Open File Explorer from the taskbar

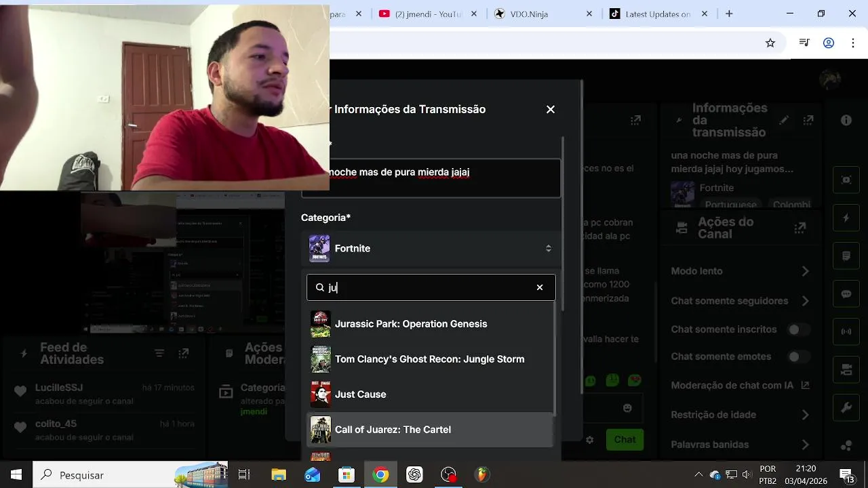(x=279, y=475)
